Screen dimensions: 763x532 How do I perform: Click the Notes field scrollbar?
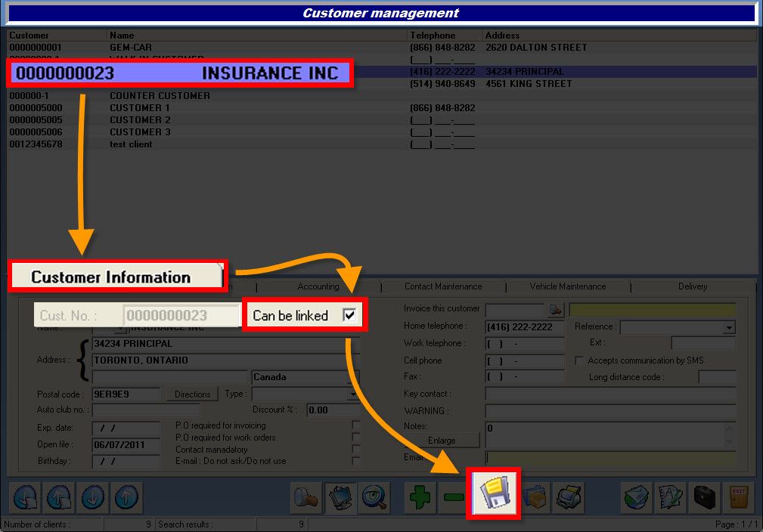[729, 435]
